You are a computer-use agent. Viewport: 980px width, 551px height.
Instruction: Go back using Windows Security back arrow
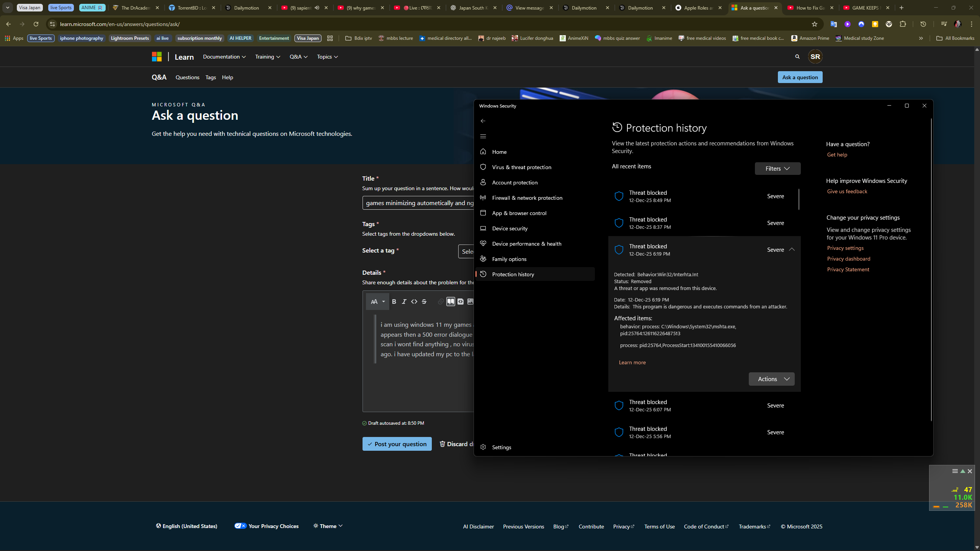click(x=483, y=121)
